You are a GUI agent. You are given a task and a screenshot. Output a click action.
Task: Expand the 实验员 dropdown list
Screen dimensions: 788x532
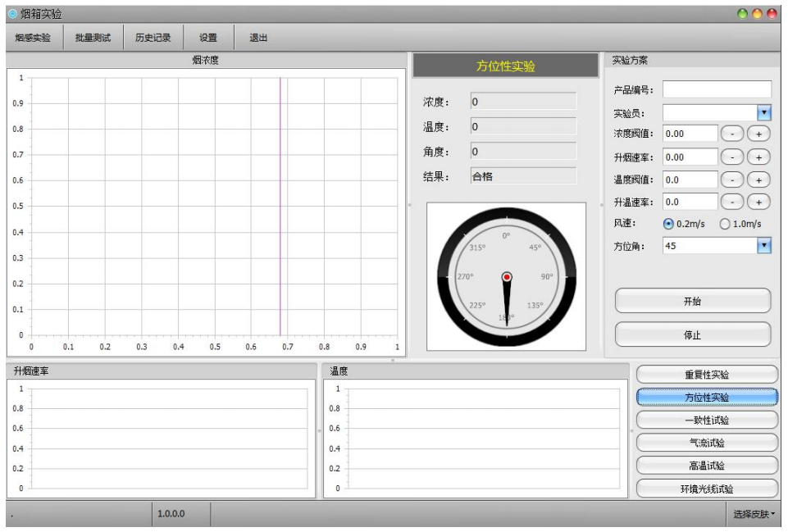764,112
